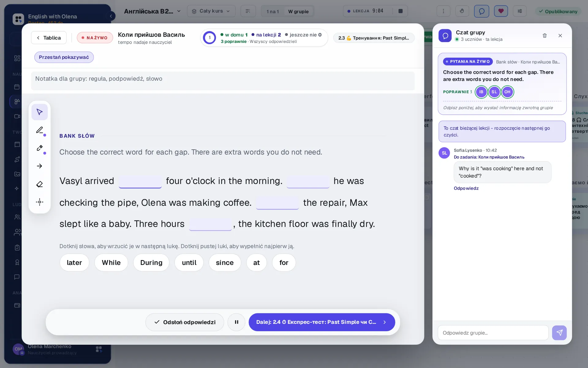The height and width of the screenshot is (368, 588).
Task: Select the highlighter marker tool
Action: (x=40, y=148)
